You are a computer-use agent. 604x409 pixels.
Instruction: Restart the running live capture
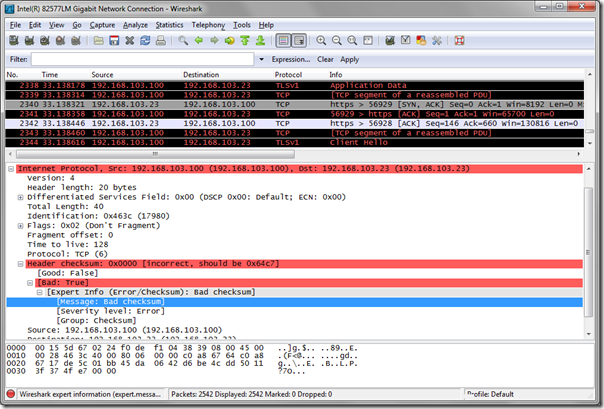76,40
